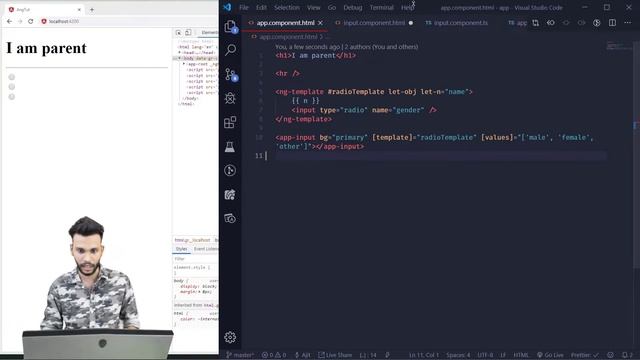Open the View menu
This screenshot has height=360, width=640.
click(313, 7)
